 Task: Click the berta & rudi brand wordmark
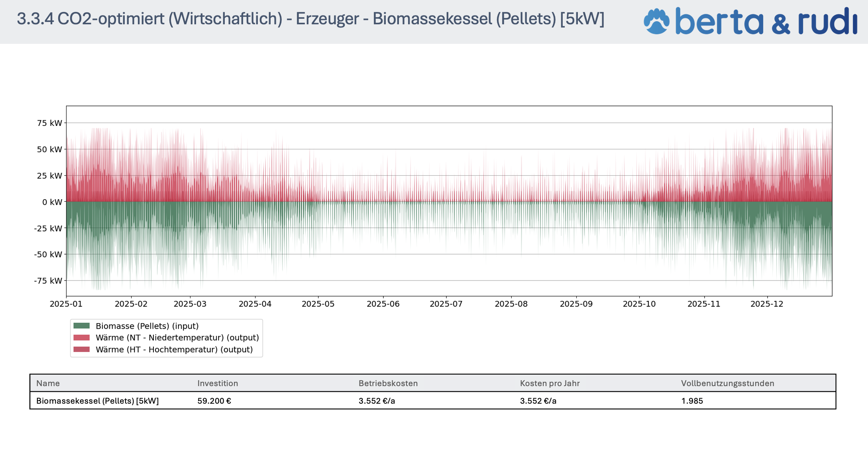coord(766,21)
